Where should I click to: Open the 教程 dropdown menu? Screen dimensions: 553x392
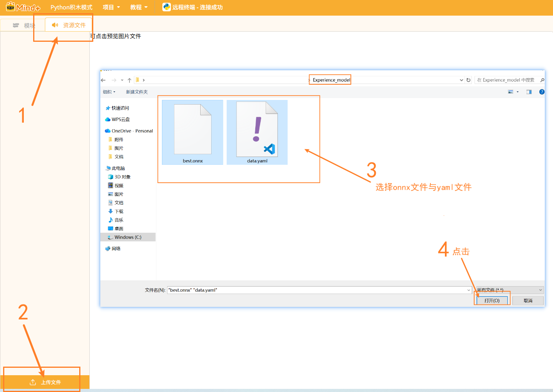tap(139, 7)
